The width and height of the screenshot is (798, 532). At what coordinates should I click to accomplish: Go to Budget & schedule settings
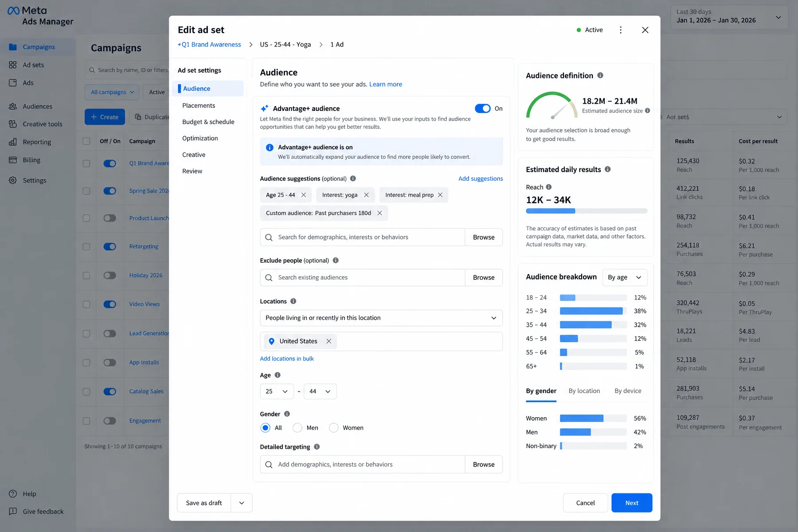pyautogui.click(x=208, y=122)
